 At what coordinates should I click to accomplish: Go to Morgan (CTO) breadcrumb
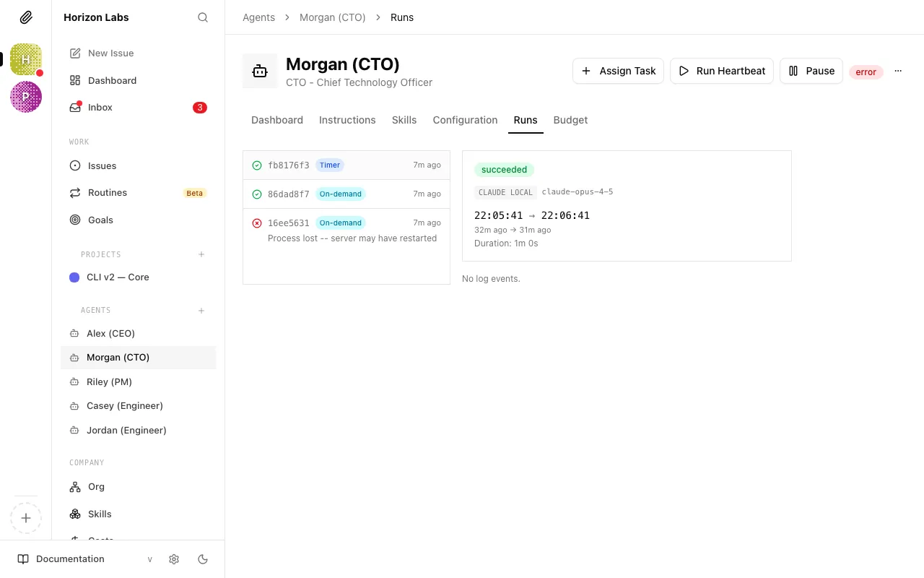(x=333, y=17)
